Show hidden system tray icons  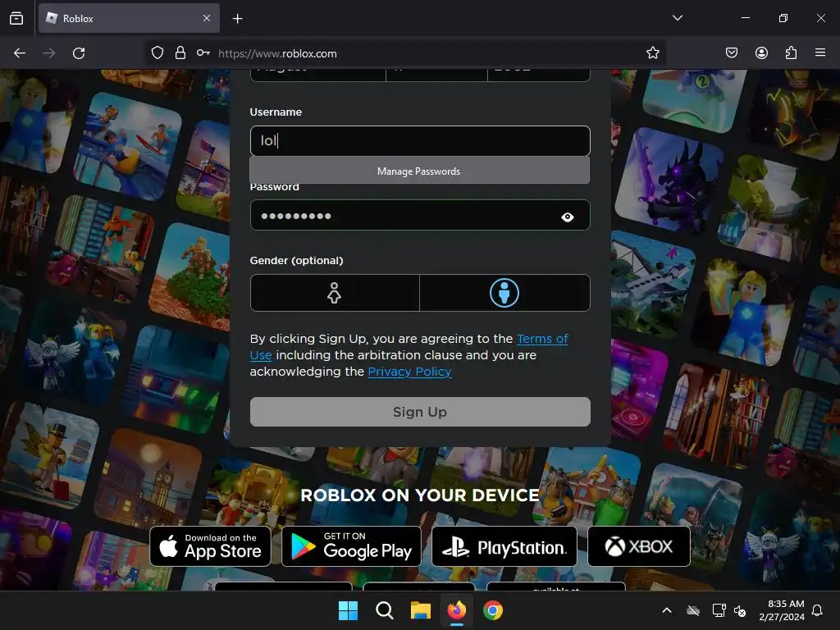click(667, 610)
